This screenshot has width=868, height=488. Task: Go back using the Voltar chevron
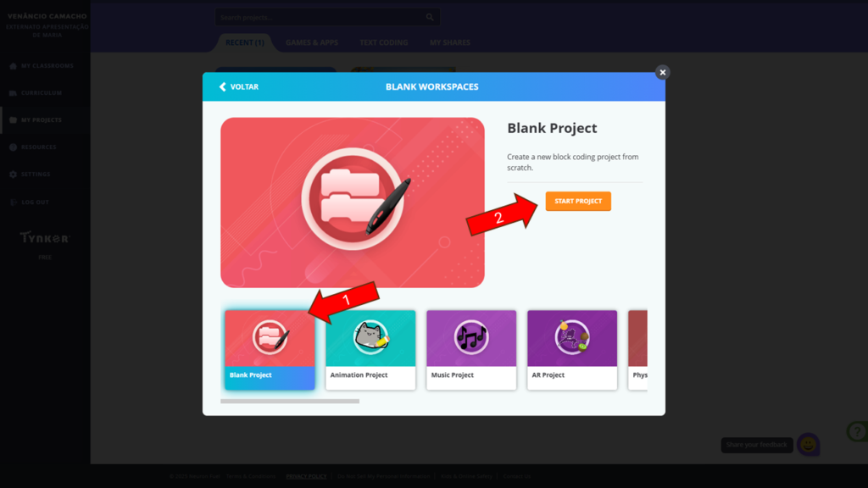(x=223, y=87)
